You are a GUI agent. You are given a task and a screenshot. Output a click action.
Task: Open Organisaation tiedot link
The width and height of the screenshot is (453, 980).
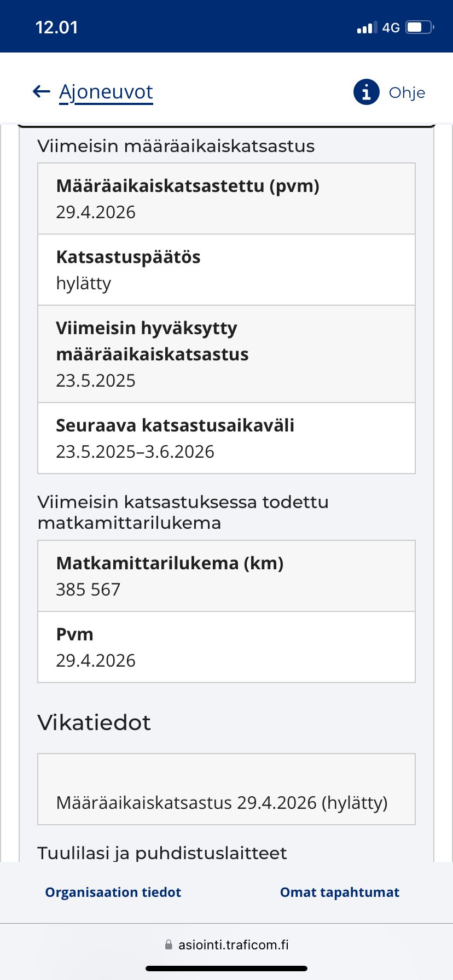tap(113, 892)
